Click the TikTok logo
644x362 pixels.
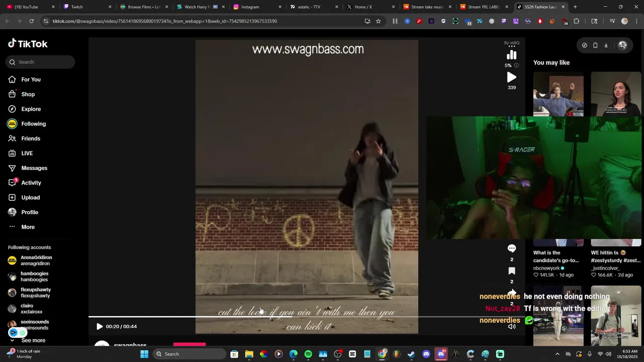(x=28, y=44)
